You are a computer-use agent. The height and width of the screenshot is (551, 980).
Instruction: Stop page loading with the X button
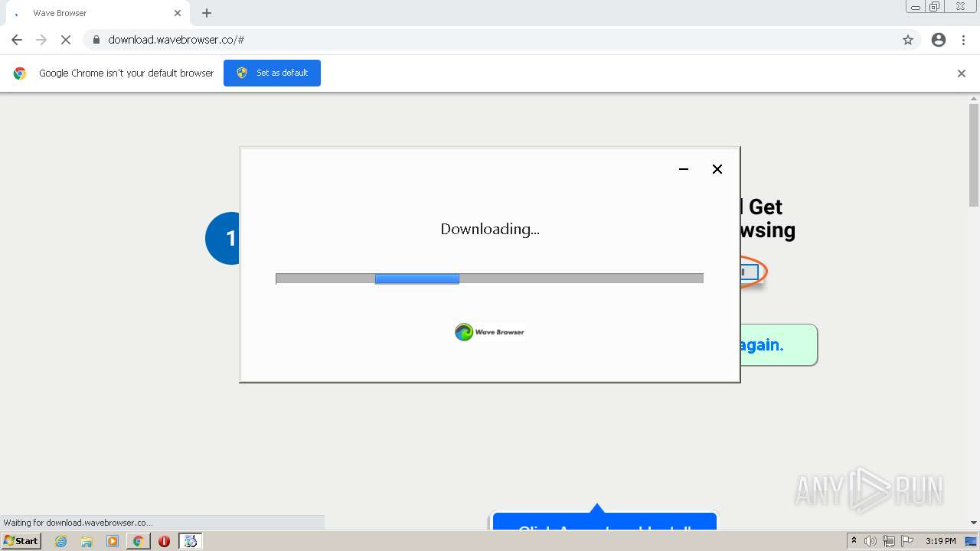click(x=66, y=40)
